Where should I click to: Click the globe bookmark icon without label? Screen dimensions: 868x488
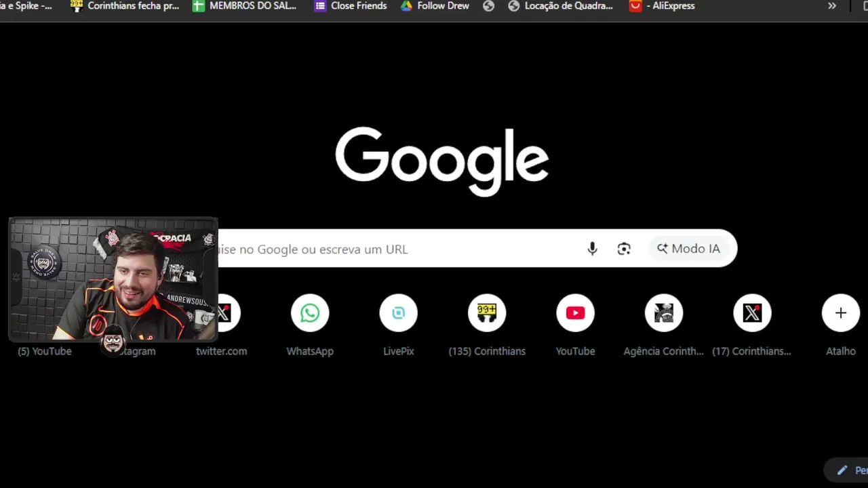[x=488, y=5]
